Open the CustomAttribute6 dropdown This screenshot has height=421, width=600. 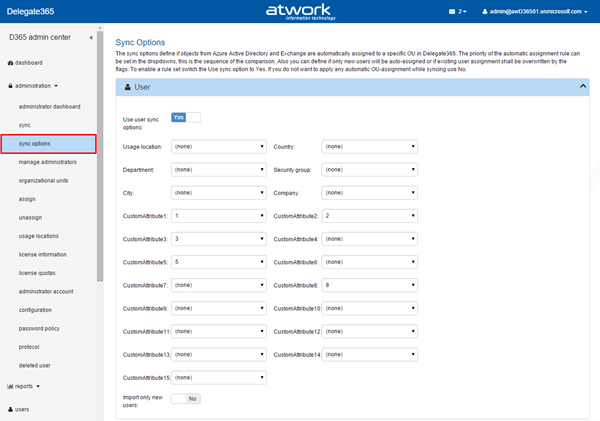click(x=369, y=262)
